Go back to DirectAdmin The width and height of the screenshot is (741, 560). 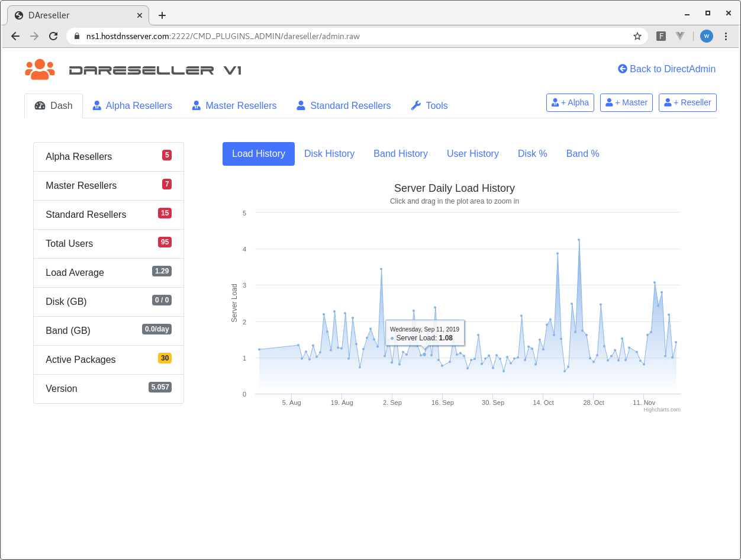pos(666,69)
